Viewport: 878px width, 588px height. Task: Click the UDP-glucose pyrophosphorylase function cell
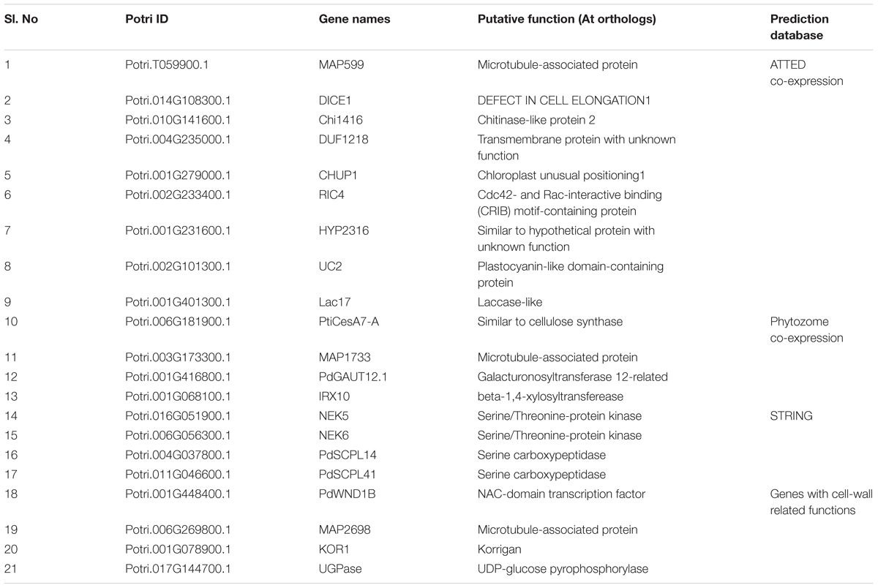coord(563,568)
